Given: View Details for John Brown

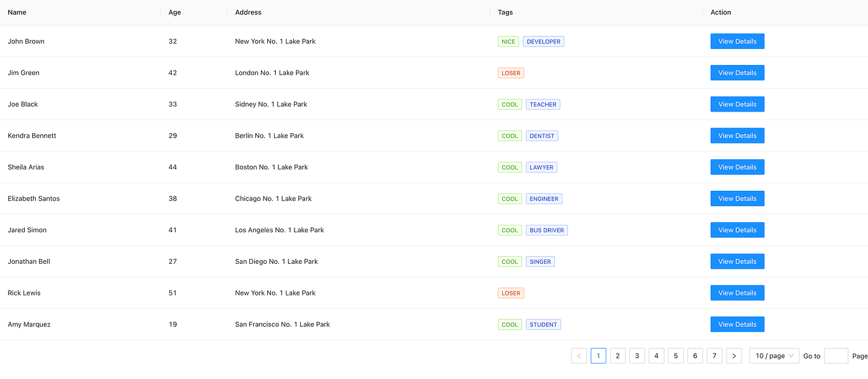Looking at the screenshot, I should coord(737,41).
